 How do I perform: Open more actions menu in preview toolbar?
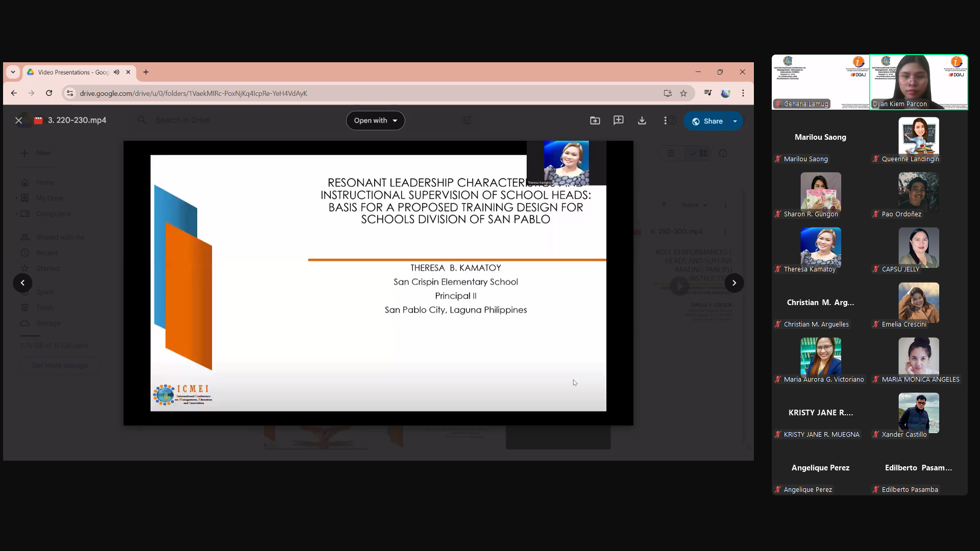point(665,121)
